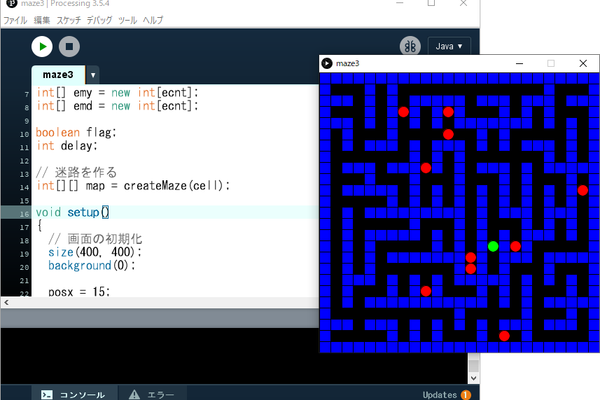Click the green player dot in maze
This screenshot has width=600, height=400.
pyautogui.click(x=493, y=246)
